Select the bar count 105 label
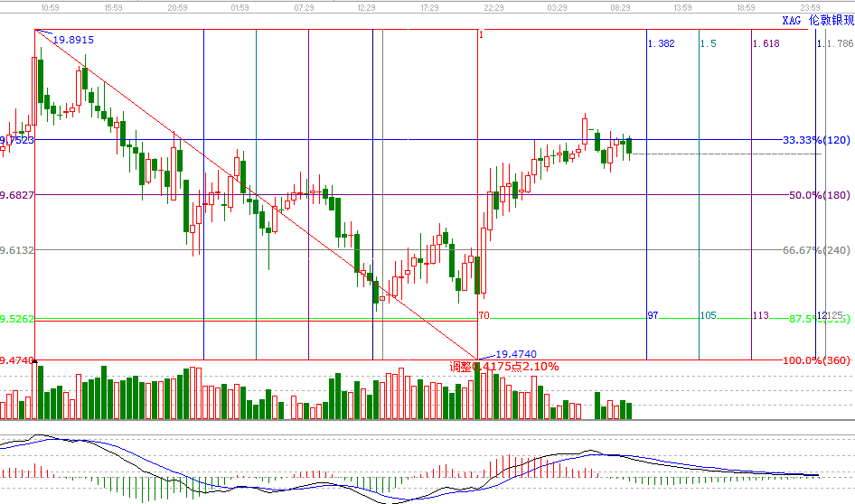The height and width of the screenshot is (504, 855). point(709,315)
